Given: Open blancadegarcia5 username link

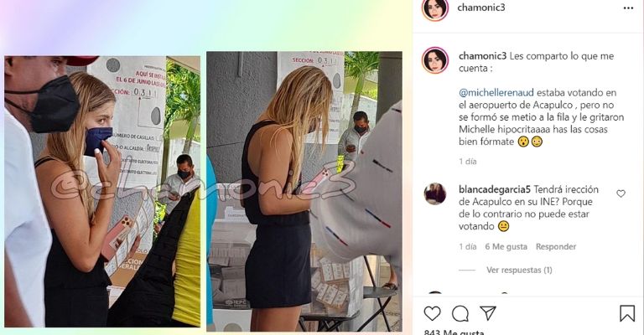Looking at the screenshot, I should click(495, 189).
